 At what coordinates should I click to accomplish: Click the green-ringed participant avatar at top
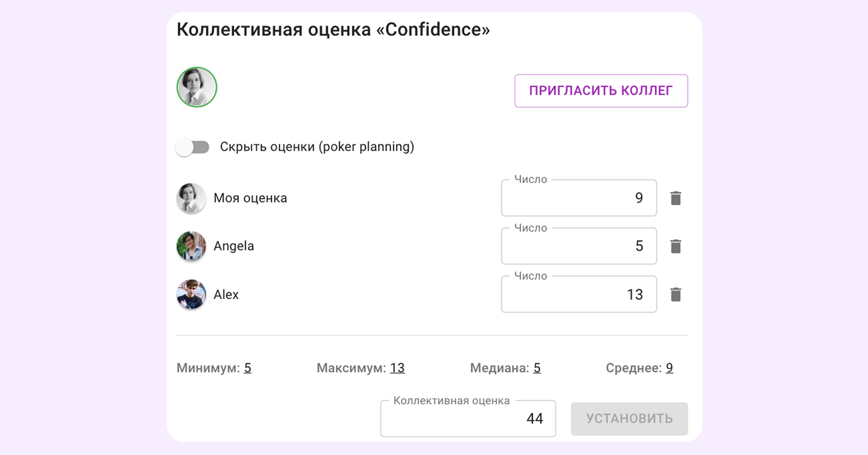[197, 87]
